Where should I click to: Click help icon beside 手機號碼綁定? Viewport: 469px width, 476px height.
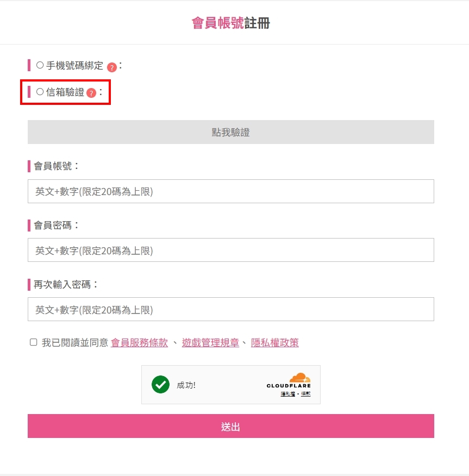pos(111,67)
